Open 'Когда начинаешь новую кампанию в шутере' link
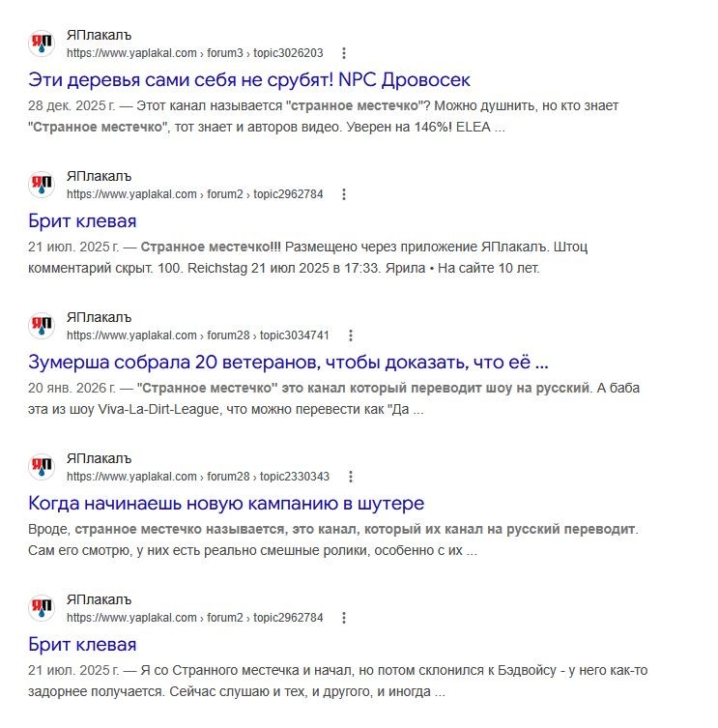This screenshot has width=718, height=728. pos(226,504)
